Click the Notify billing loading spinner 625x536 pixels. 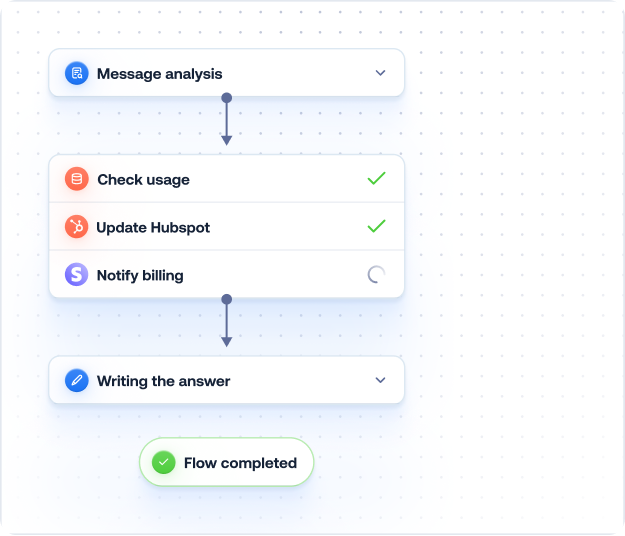coord(376,275)
